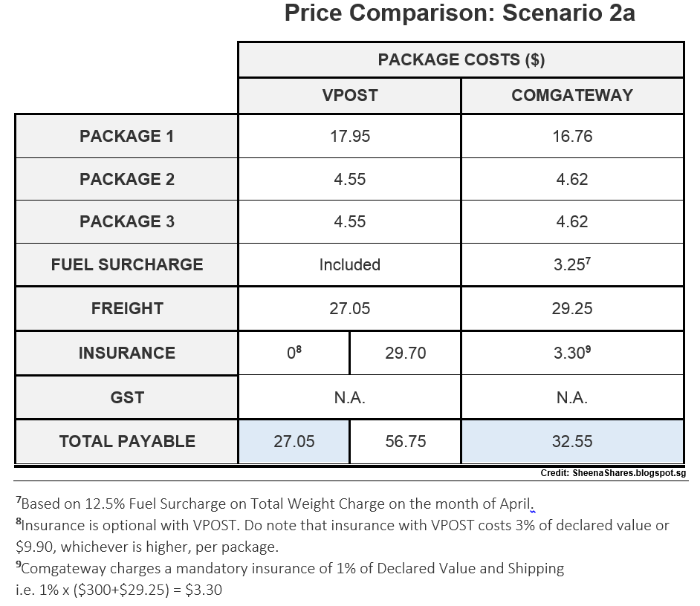Select the PACKAGE COSTS ($) header cell
Screen dimensions: 700x606
(x=461, y=60)
